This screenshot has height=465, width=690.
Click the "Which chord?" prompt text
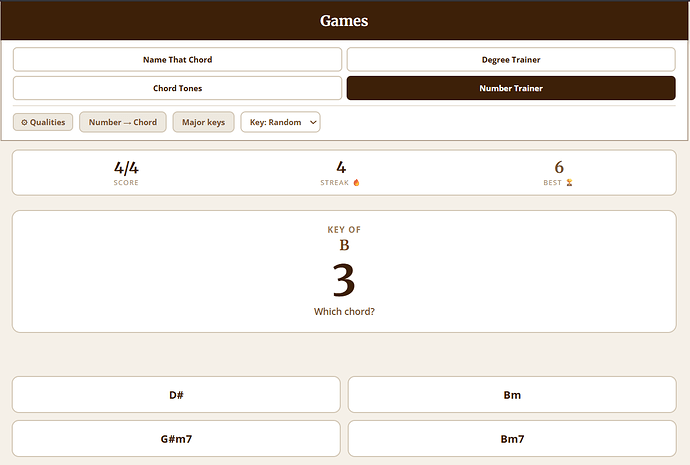[x=344, y=311]
